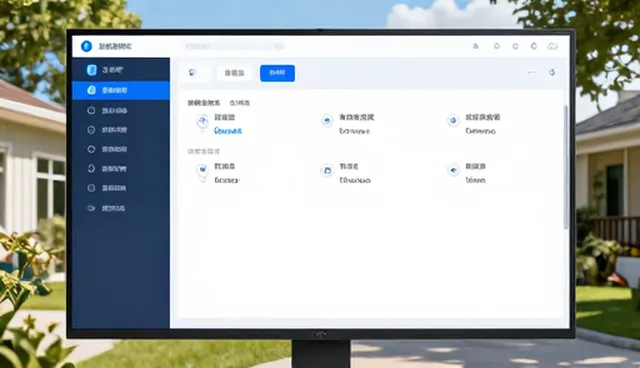The width and height of the screenshot is (640, 368).
Task: Select the white toolbar tab button
Action: click(x=234, y=73)
